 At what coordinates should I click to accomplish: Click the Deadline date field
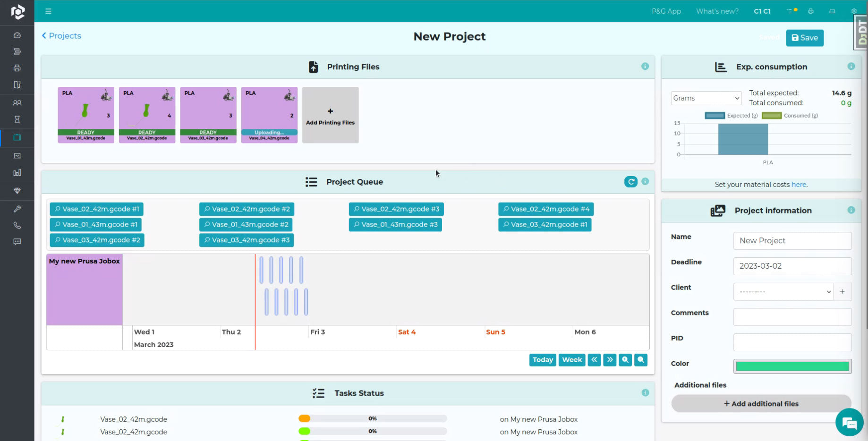click(x=792, y=266)
